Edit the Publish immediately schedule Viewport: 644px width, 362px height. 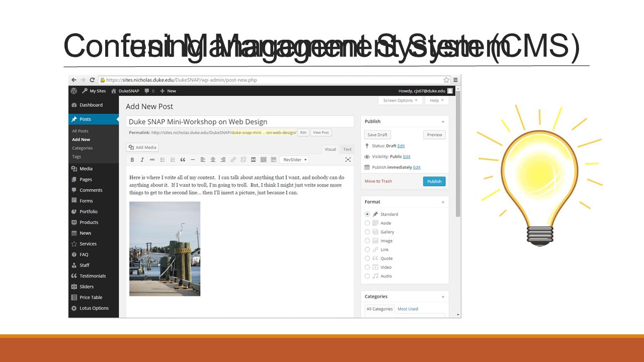tap(417, 167)
